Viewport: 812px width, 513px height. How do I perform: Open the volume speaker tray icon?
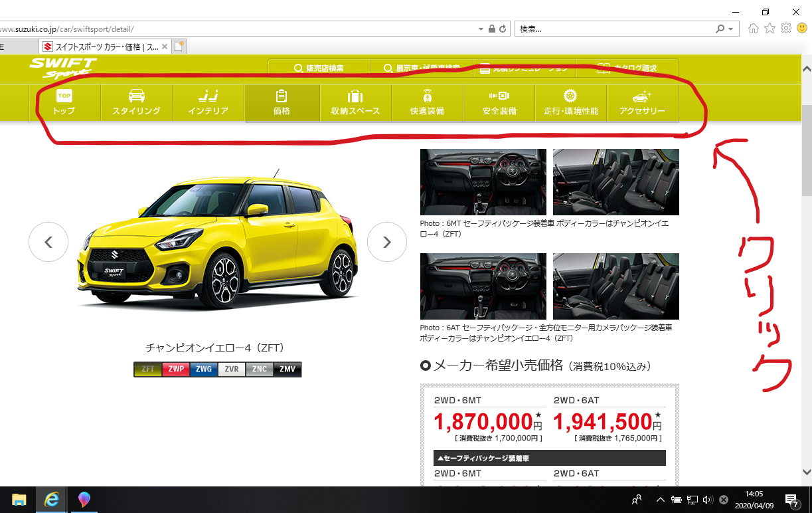tap(708, 500)
